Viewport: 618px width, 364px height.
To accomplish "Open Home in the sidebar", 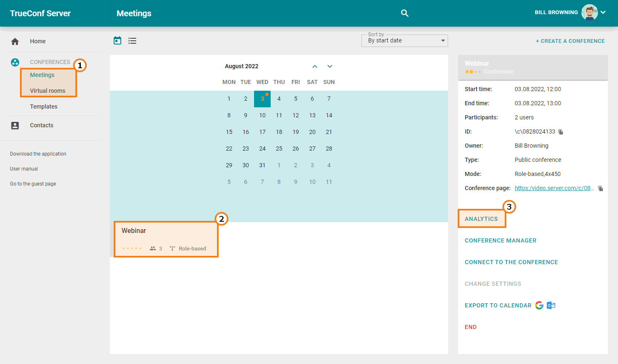I will click(x=38, y=41).
